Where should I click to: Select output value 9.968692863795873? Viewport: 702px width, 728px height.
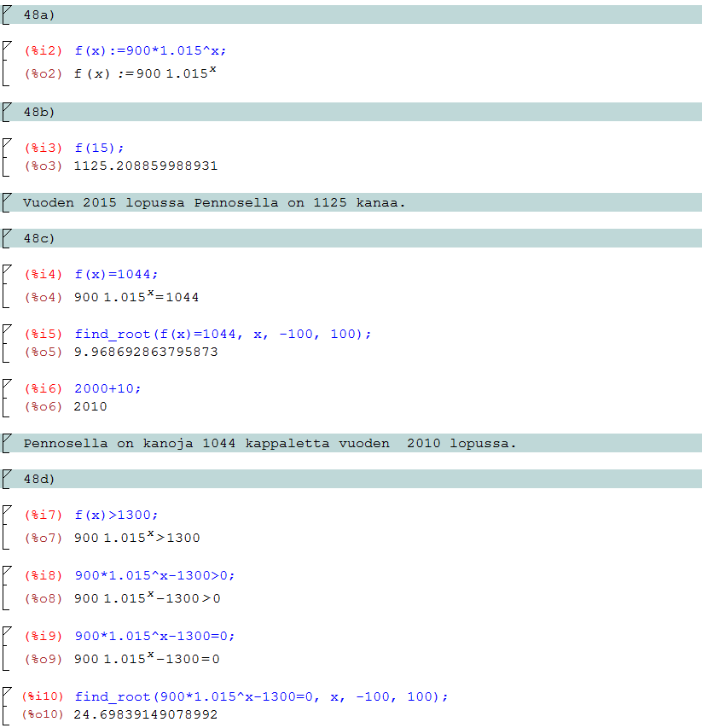[x=146, y=352]
